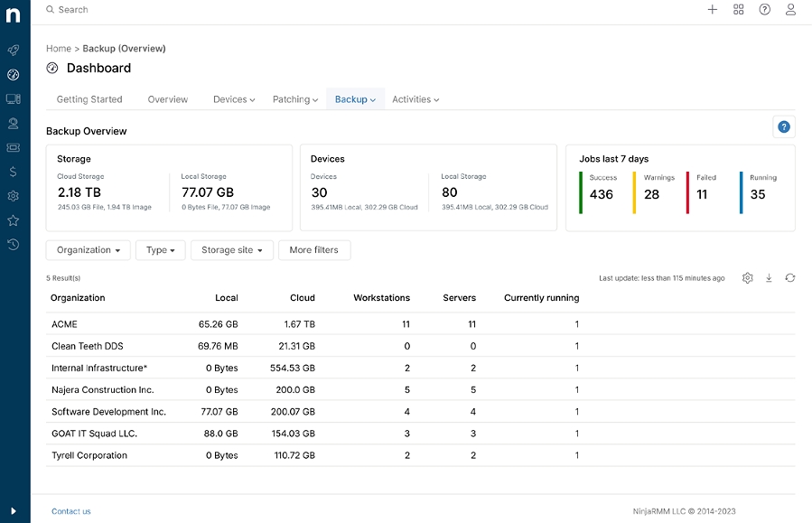Open the dollar sign finance sidebar icon
Image resolution: width=812 pixels, height=523 pixels.
(13, 172)
